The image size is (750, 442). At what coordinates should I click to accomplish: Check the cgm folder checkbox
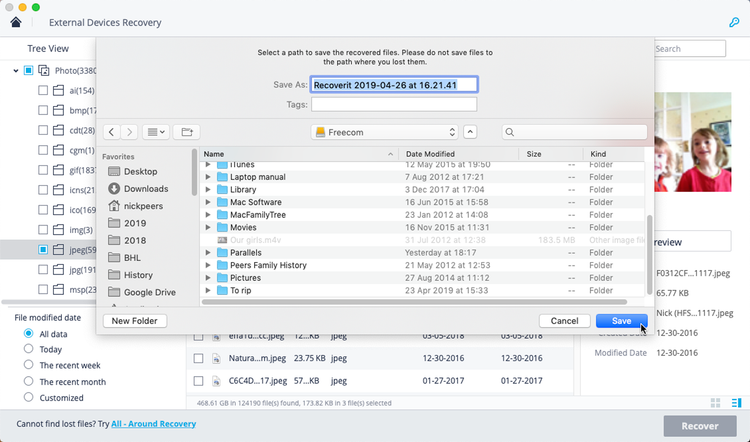tap(43, 150)
